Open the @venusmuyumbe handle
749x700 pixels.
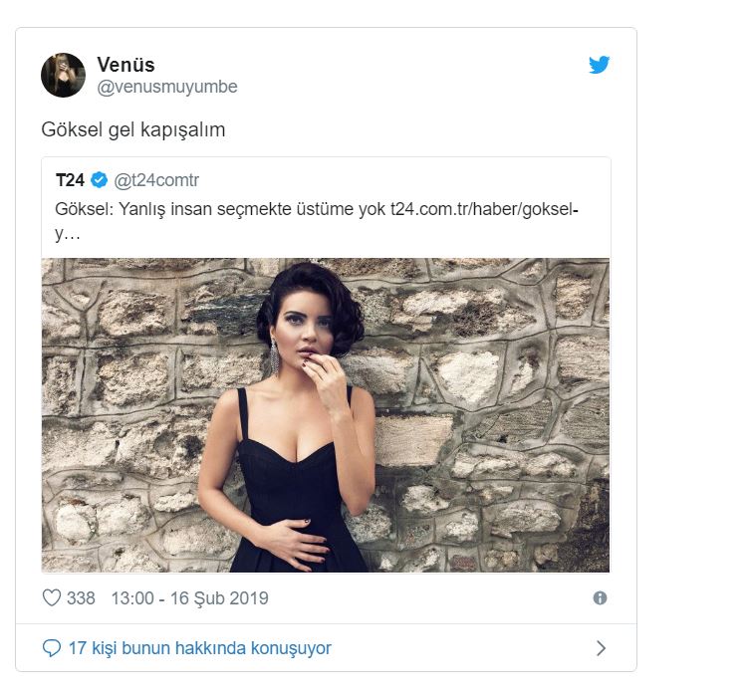point(166,88)
